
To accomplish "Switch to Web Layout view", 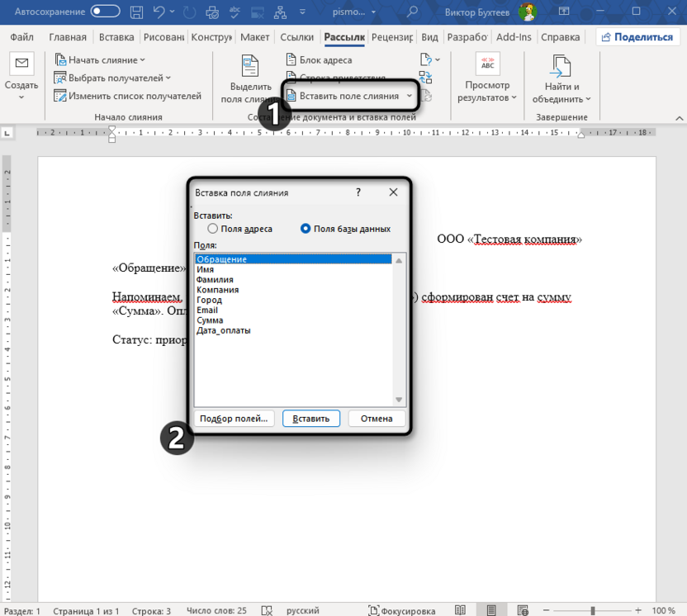I will 523,610.
